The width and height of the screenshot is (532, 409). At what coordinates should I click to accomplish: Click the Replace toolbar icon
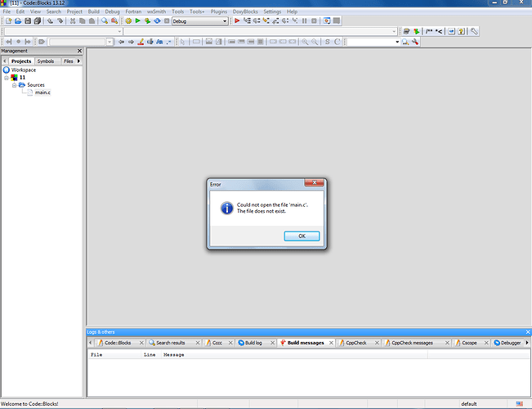point(114,21)
